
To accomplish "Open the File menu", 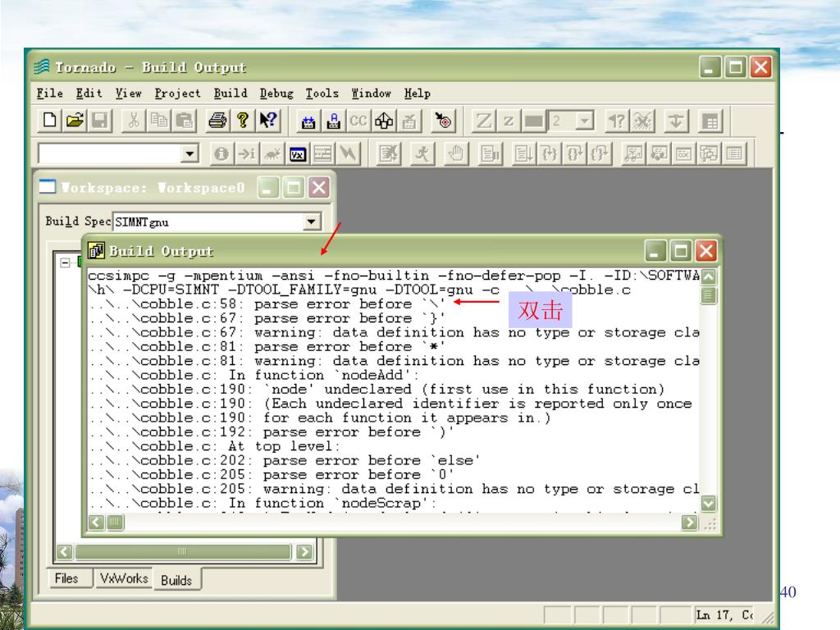I will click(x=50, y=94).
